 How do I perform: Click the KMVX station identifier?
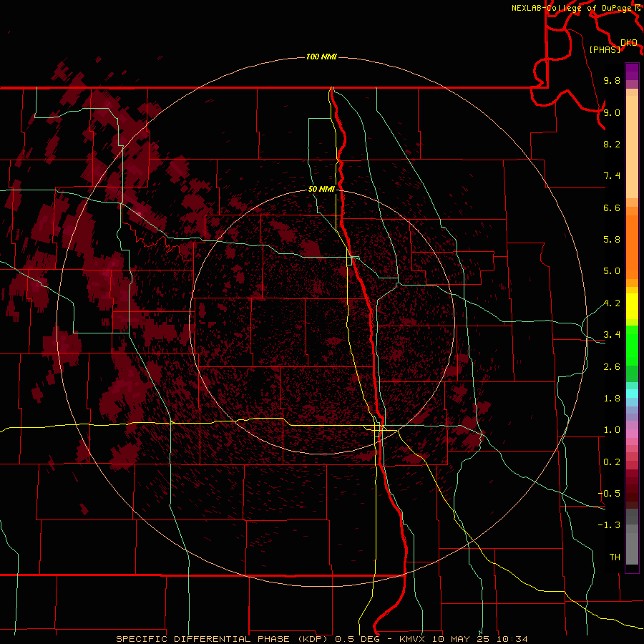(x=412, y=639)
